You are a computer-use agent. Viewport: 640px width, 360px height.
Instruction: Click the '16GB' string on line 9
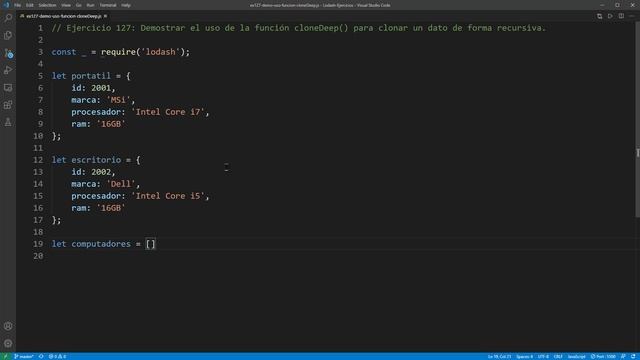pos(111,124)
